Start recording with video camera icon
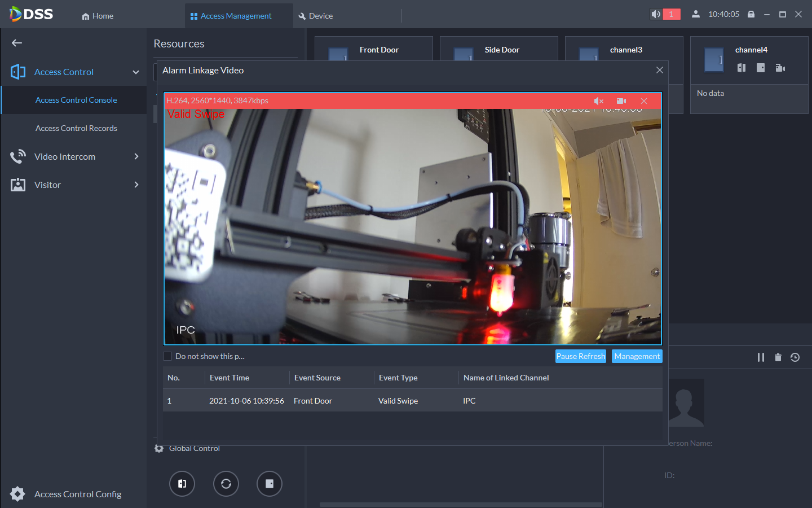 click(x=621, y=101)
